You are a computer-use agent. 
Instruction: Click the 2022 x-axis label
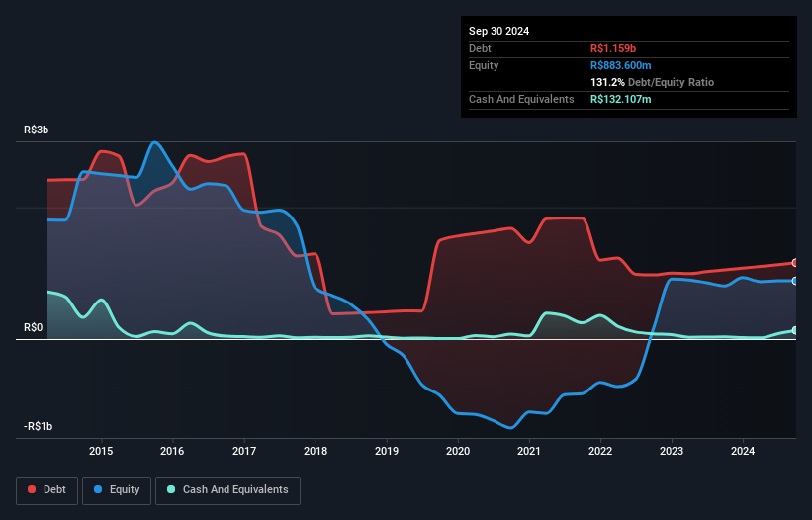600,451
